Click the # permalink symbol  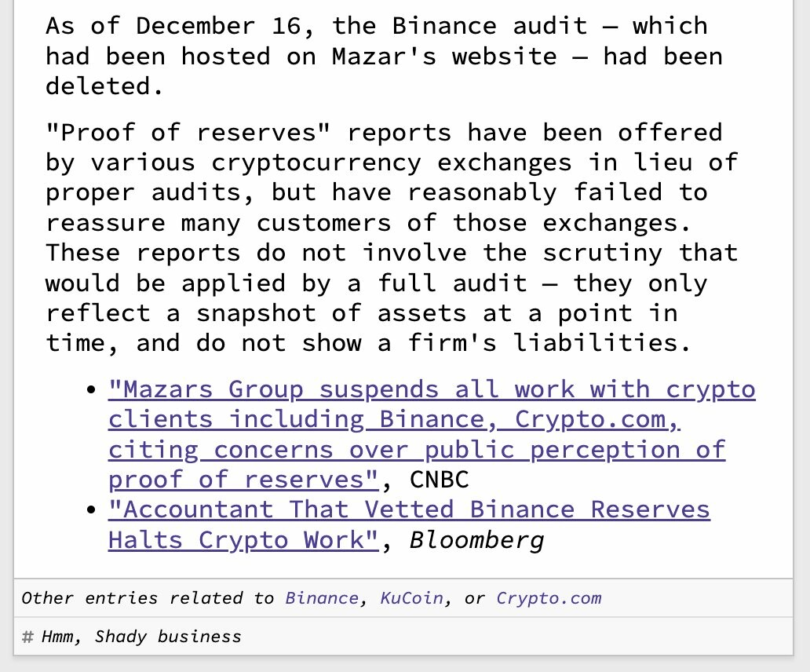(27, 636)
